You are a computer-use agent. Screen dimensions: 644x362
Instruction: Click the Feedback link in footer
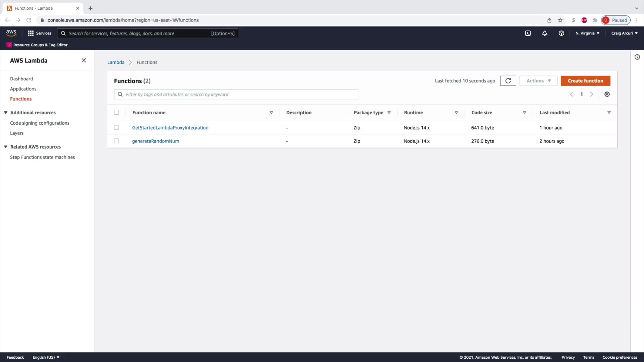tap(15, 357)
